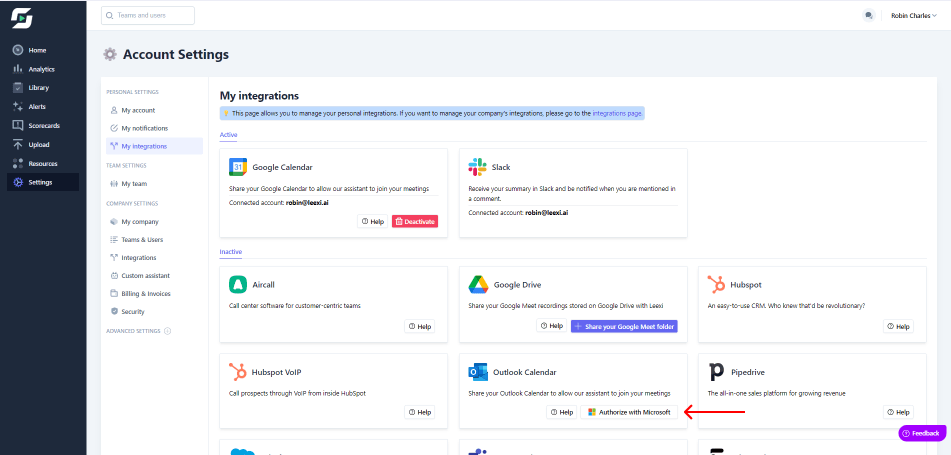Deactivate the Google Calendar integration
951x455 pixels.
pos(414,221)
